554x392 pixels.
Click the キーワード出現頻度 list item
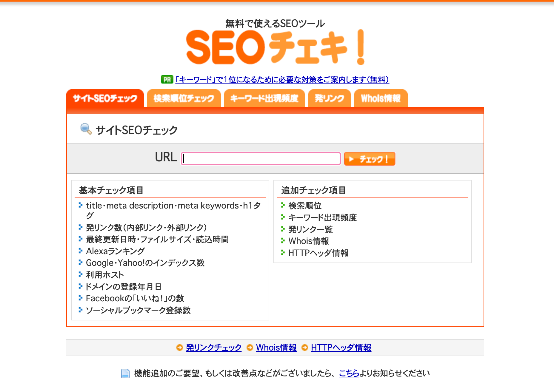(322, 217)
